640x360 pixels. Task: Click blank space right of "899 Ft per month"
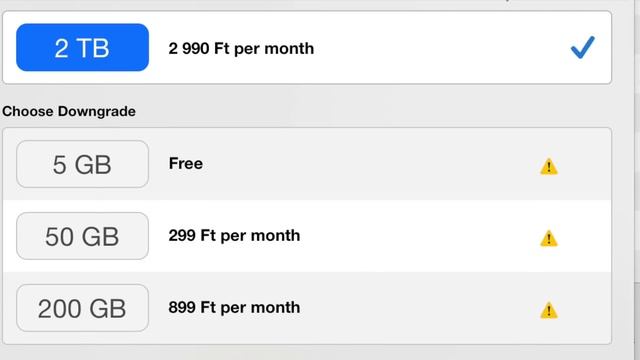pos(420,308)
